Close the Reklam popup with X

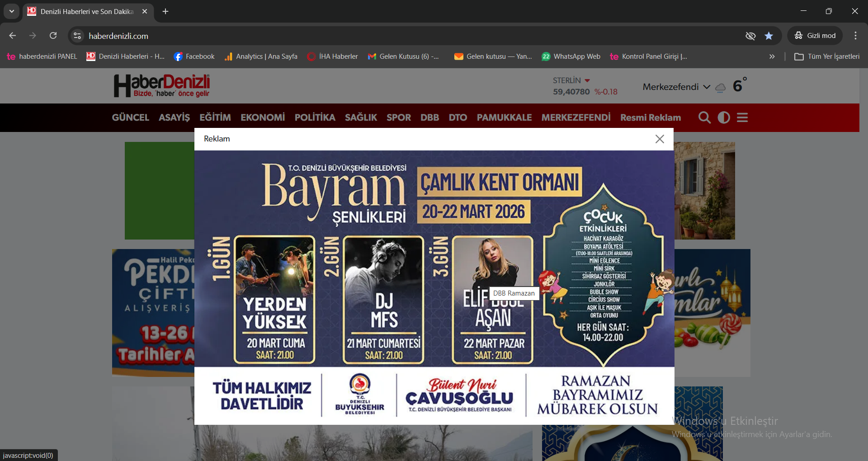pos(660,139)
